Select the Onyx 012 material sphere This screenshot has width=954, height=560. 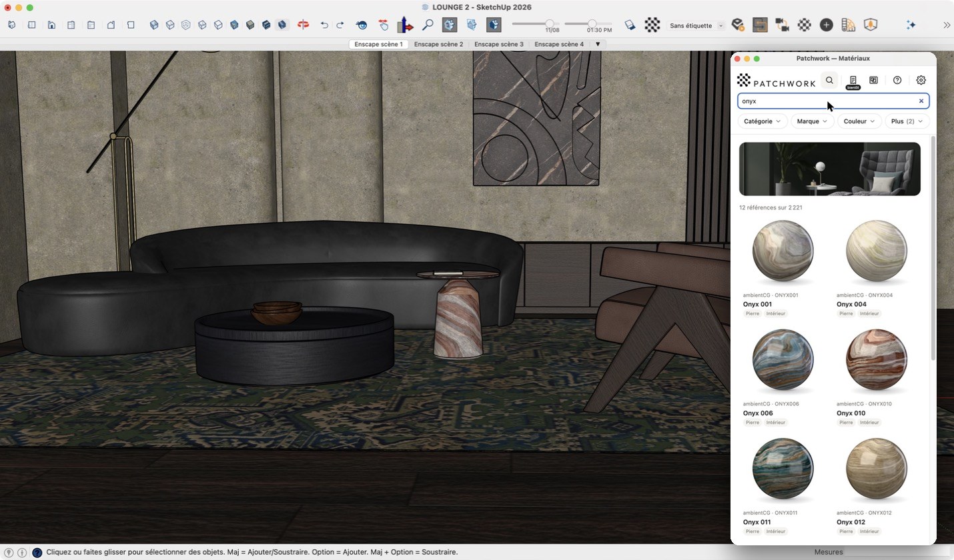click(x=877, y=469)
